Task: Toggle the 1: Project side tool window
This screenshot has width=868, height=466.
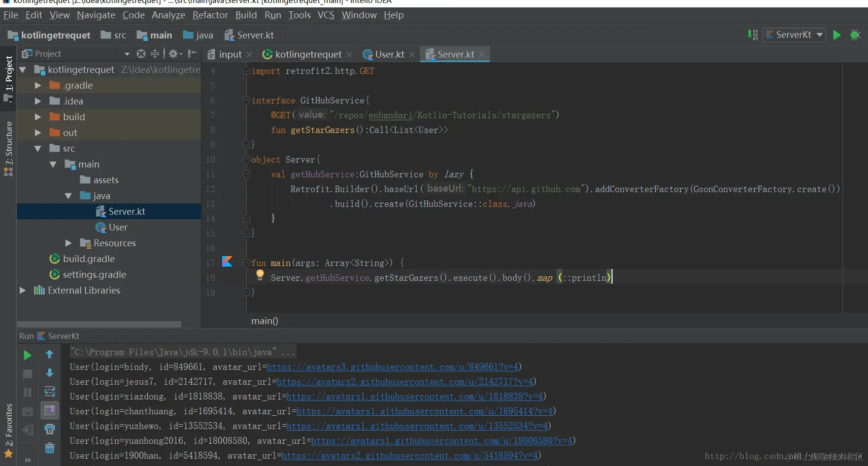Action: (8, 79)
